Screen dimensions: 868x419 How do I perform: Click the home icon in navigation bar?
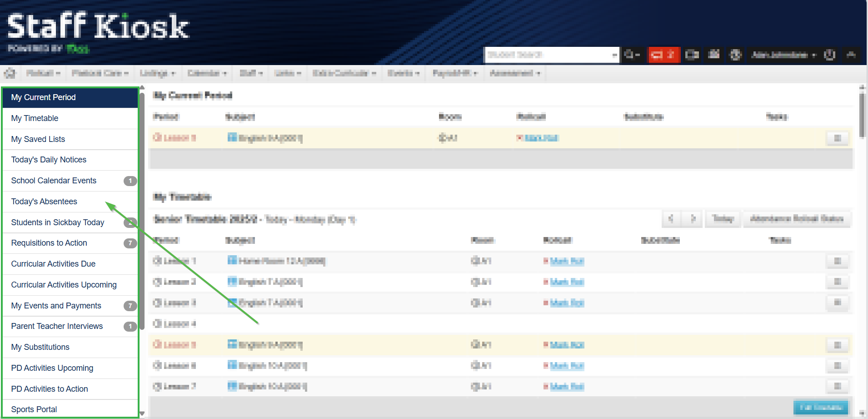[10, 73]
